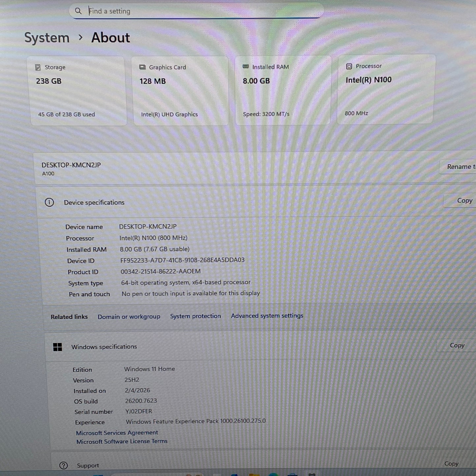Copy Windows specifications
This screenshot has height=476, width=476.
(x=457, y=345)
